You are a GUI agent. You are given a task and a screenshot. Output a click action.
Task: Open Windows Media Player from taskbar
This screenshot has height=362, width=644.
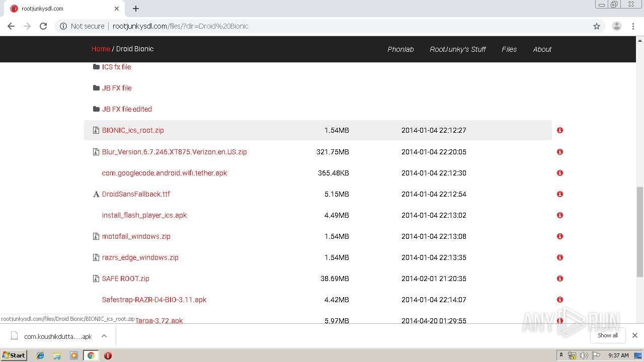point(74,355)
